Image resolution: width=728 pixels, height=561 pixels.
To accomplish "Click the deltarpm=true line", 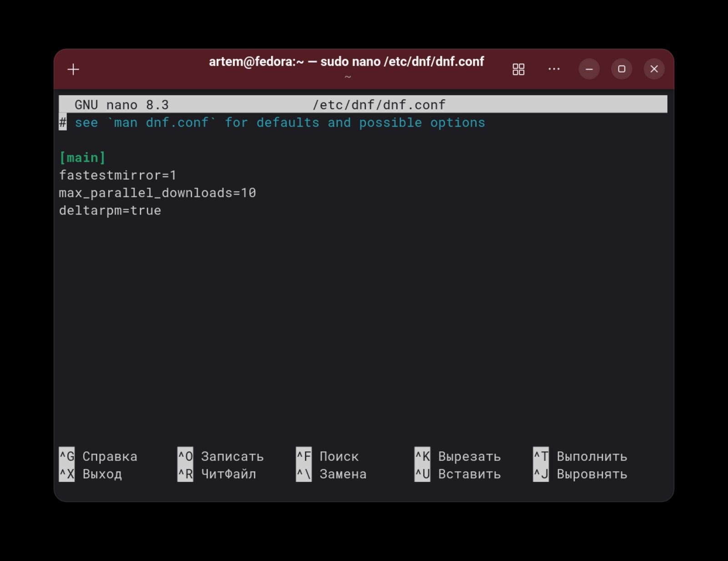I will point(110,210).
